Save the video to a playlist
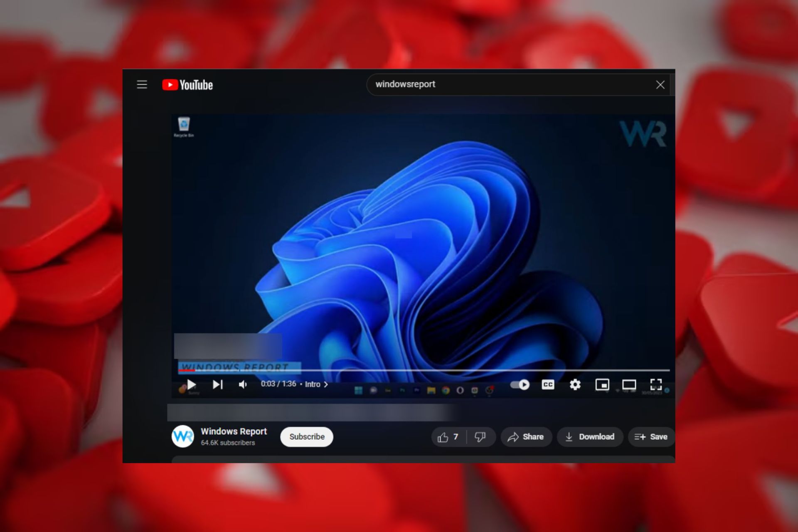 651,437
